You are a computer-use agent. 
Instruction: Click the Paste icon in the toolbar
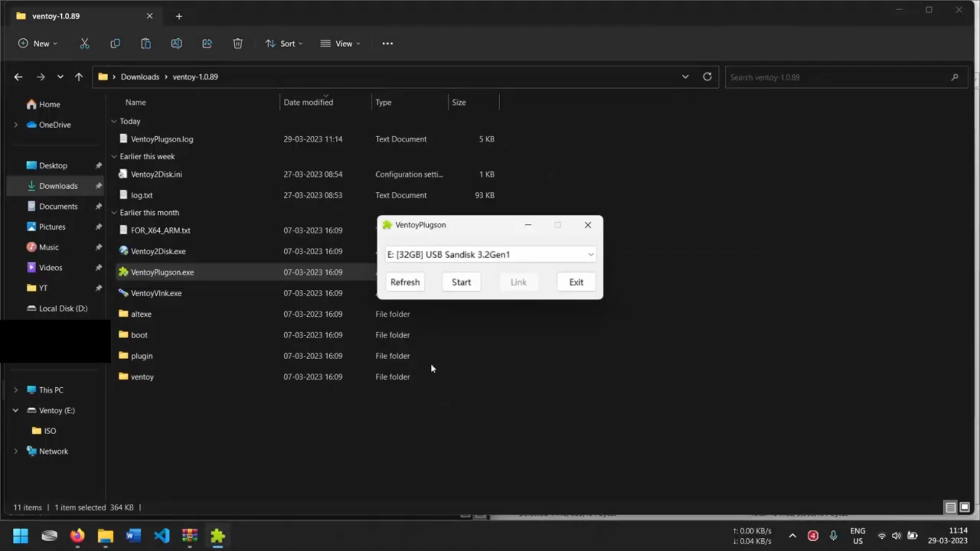[x=146, y=43]
